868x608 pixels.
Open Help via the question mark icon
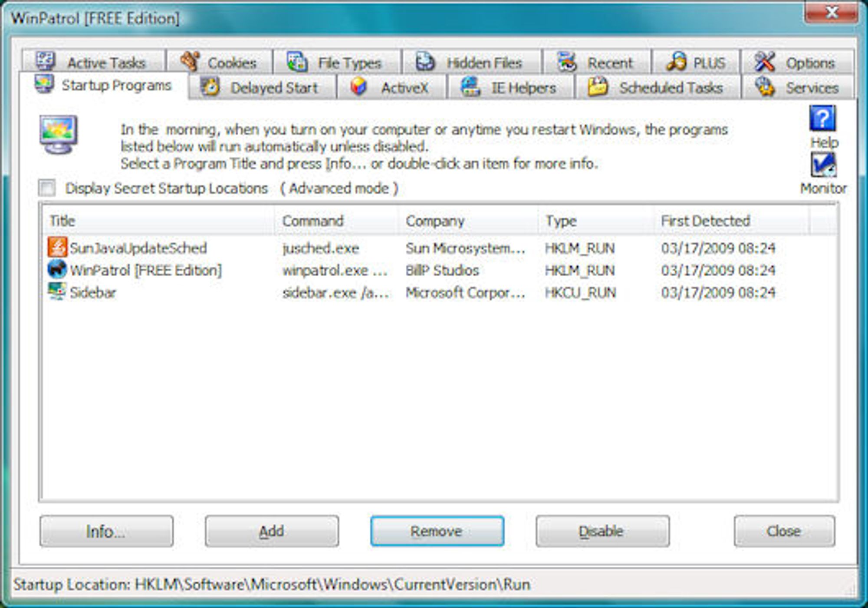tap(822, 118)
